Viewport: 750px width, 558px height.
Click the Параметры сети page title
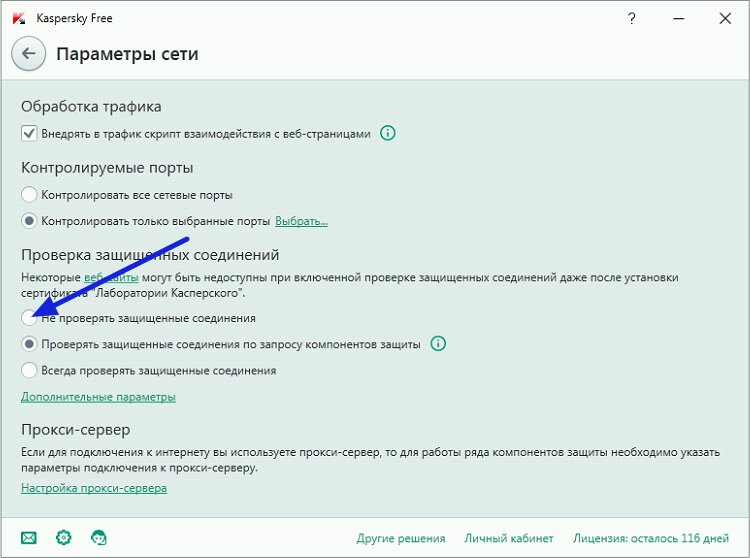[127, 54]
